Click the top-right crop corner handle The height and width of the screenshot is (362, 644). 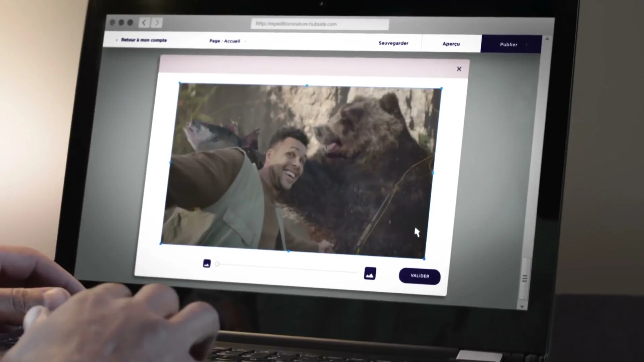point(441,88)
